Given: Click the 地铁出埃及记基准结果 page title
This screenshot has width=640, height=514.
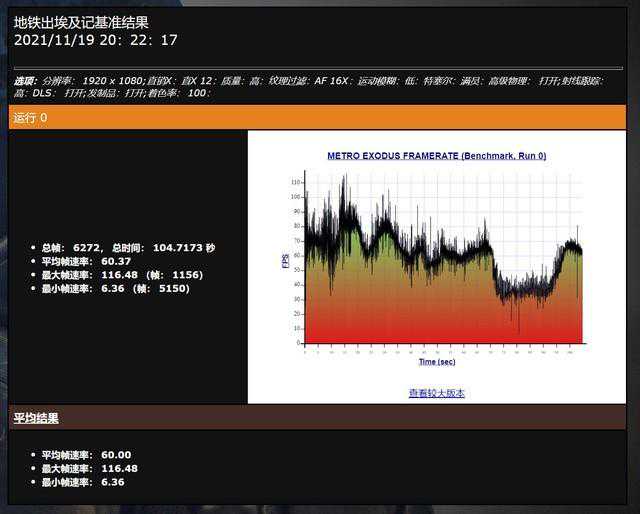Looking at the screenshot, I should click(x=85, y=22).
